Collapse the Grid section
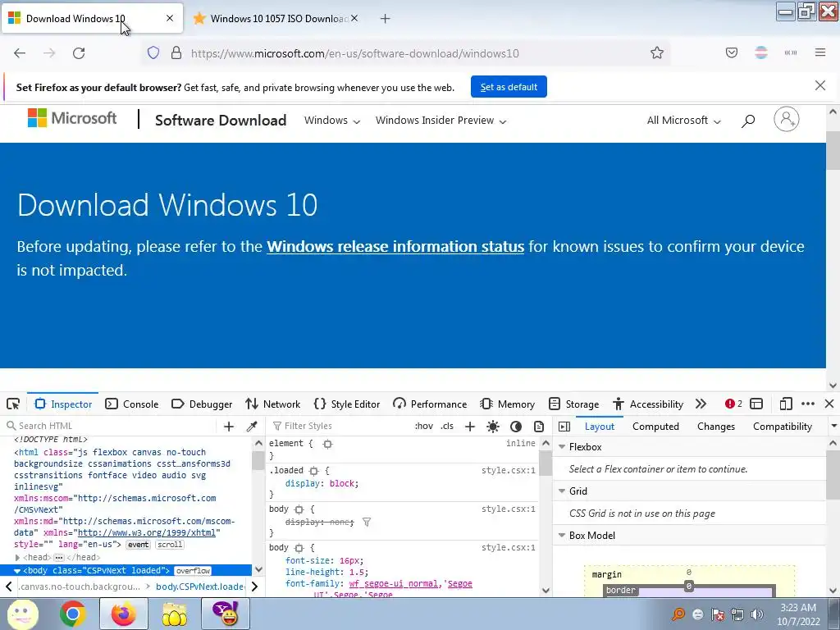Viewport: 840px width, 630px height. tap(562, 491)
